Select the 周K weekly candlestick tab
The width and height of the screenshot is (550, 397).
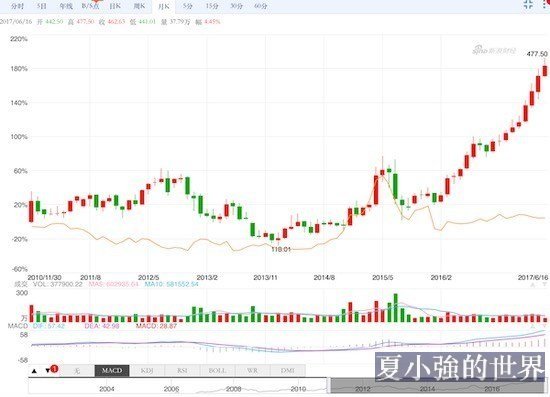click(x=139, y=6)
